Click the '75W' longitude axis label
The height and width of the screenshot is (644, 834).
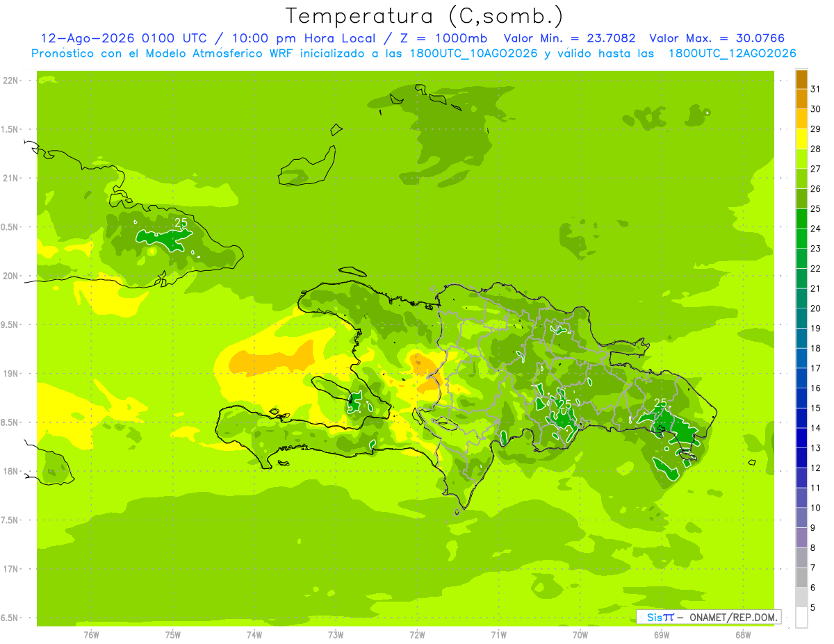[172, 635]
